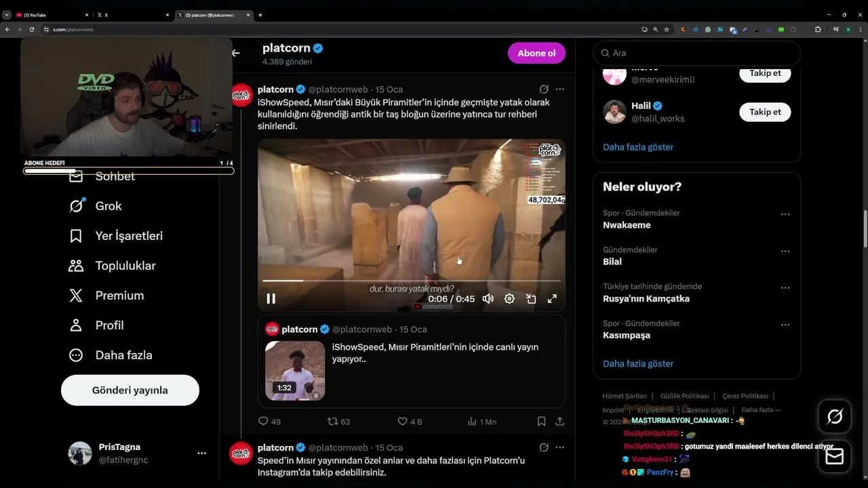Open Gizlilik Politikası link
Image resolution: width=868 pixels, height=488 pixels.
(684, 396)
